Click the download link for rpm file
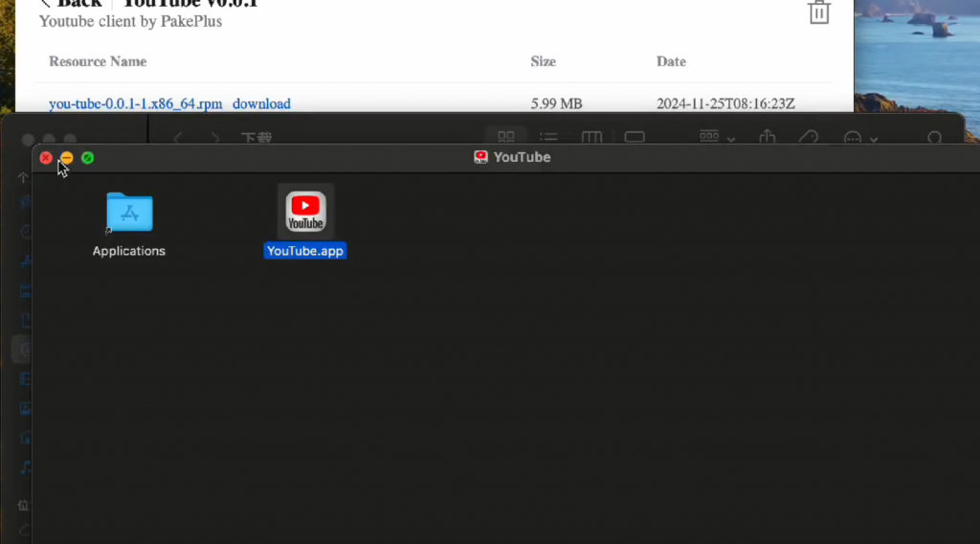This screenshot has height=544, width=980. (x=261, y=103)
